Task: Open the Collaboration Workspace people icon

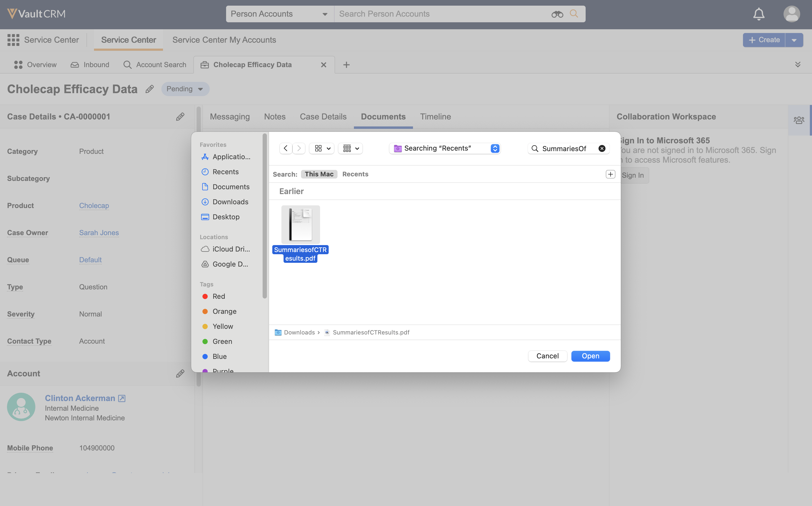Action: (x=799, y=120)
